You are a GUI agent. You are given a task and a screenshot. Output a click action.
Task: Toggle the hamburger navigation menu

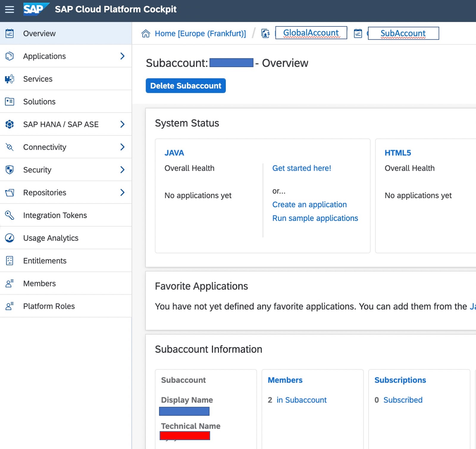[10, 9]
